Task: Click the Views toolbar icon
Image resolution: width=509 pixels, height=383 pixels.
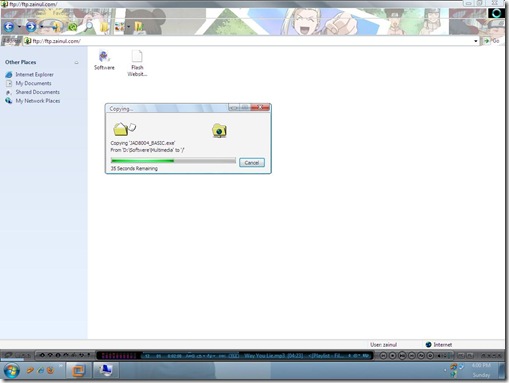Action: 119,27
